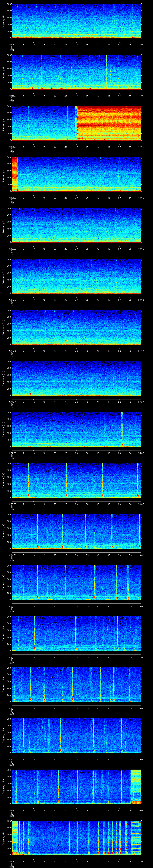The width and height of the screenshot is (153, 868).
Task: Click the 17:00 end time label
Action: tap(141, 147)
